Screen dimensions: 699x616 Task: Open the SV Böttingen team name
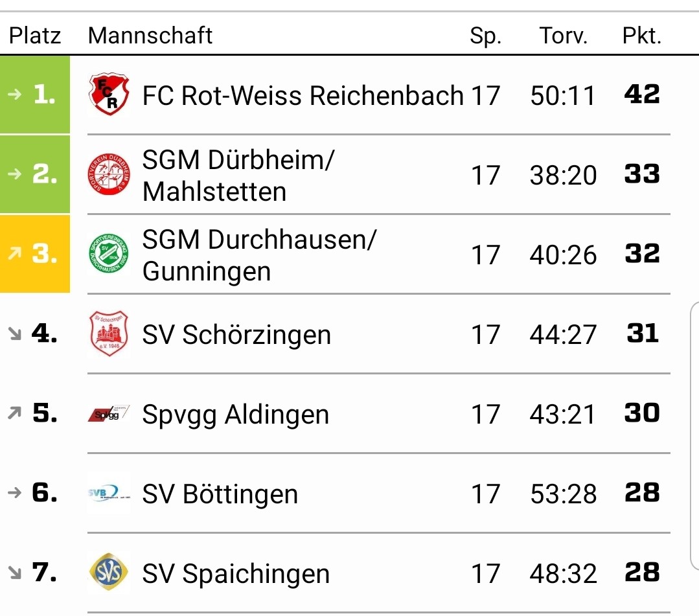pyautogui.click(x=220, y=495)
